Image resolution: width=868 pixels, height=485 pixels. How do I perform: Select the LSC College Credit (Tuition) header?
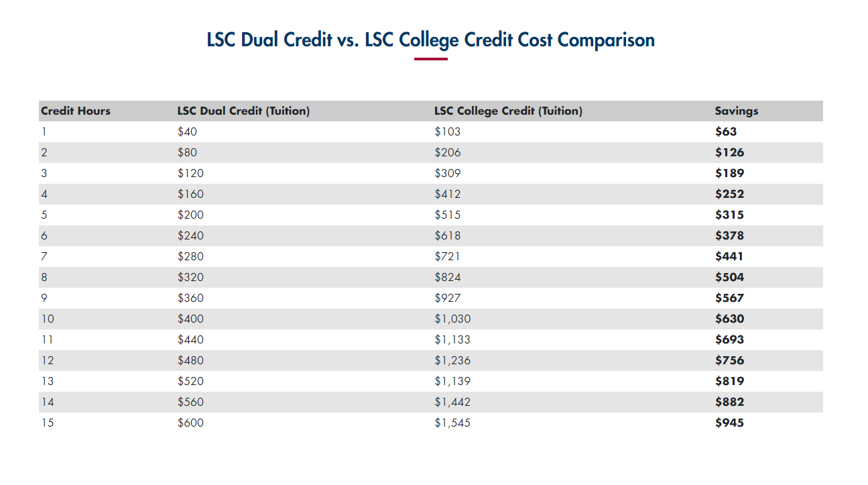tap(508, 111)
